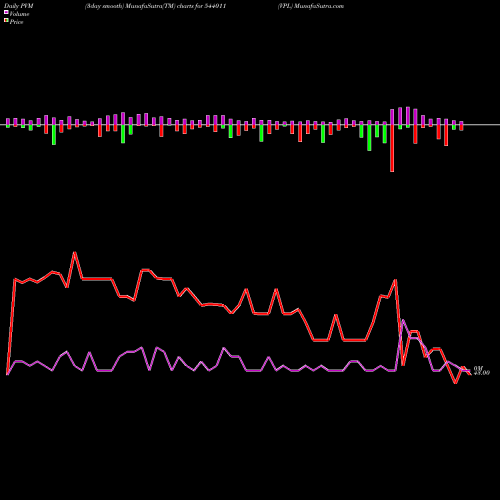Select the Volume legend label
Viewport: 500px width, 500px height.
(19, 14)
